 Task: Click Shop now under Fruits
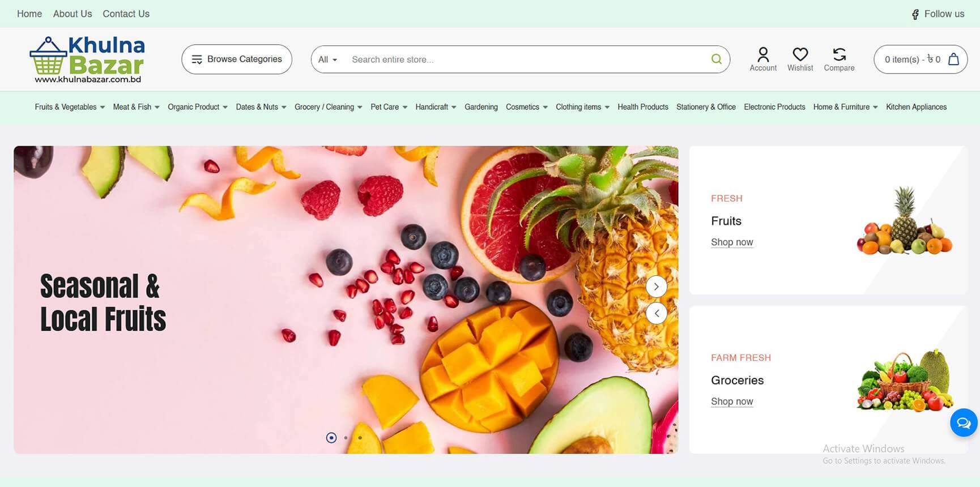(x=732, y=242)
